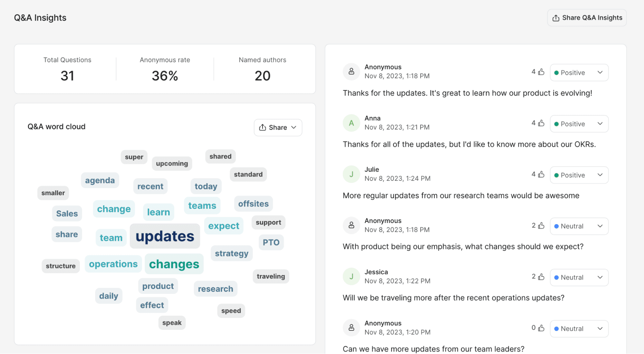Click anonymous avatar on the 1:20 PM question
Screen dimensions: 644x354
pyautogui.click(x=351, y=328)
